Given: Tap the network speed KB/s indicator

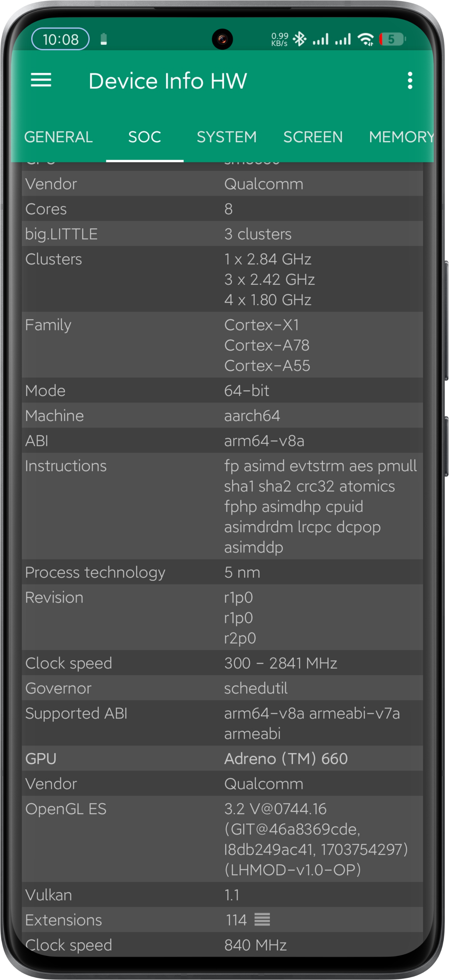Looking at the screenshot, I should click(x=280, y=39).
